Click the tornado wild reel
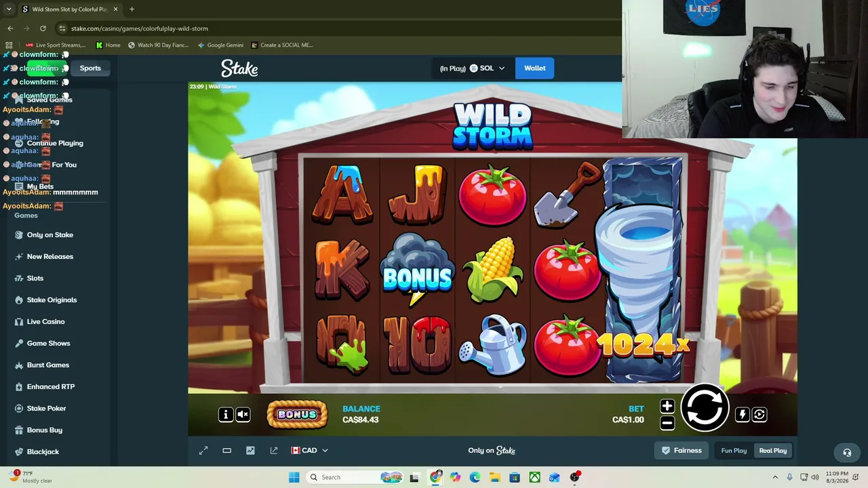 (642, 270)
